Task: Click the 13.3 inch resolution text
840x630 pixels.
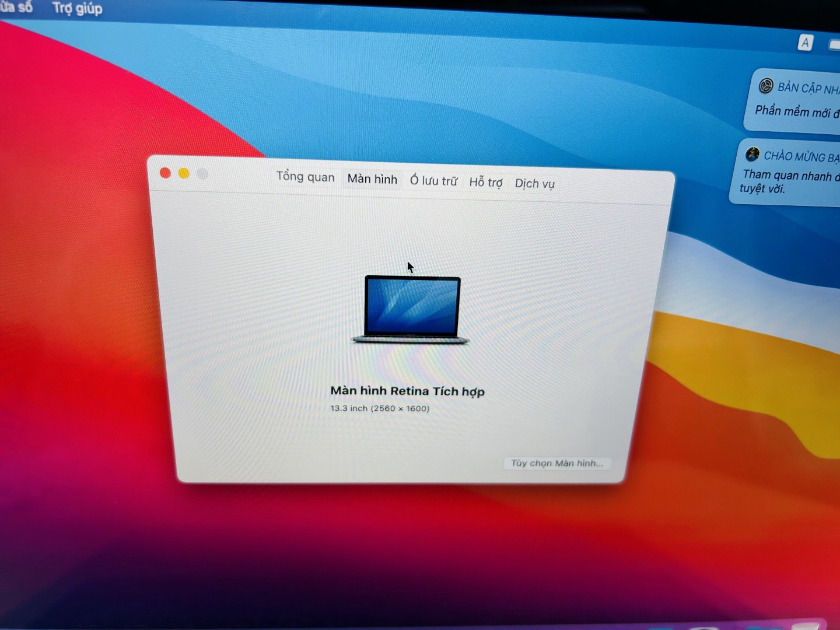Action: click(x=380, y=408)
